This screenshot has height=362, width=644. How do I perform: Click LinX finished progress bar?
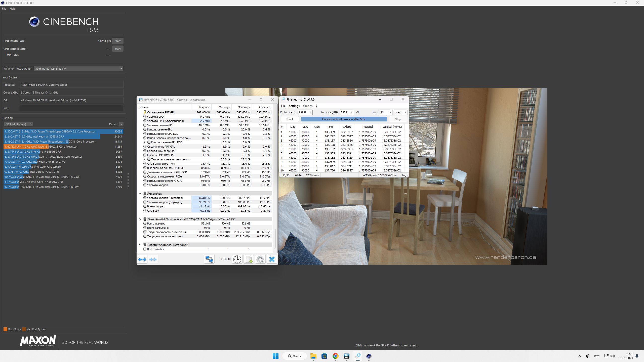click(344, 119)
